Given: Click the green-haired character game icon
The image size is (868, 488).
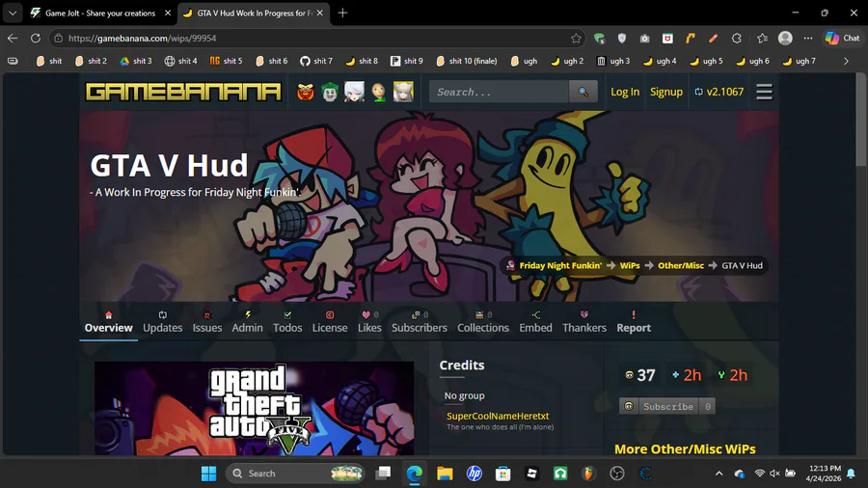Looking at the screenshot, I should click(330, 92).
